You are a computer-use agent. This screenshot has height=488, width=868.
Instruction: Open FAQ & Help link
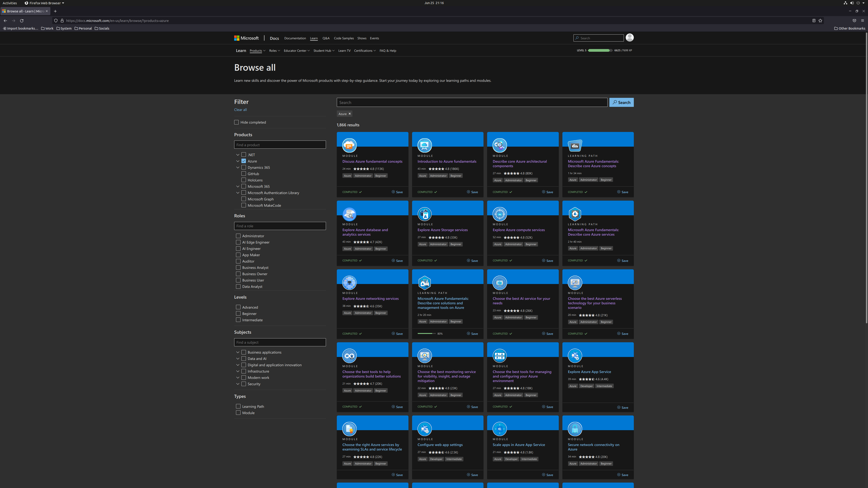[x=388, y=51]
